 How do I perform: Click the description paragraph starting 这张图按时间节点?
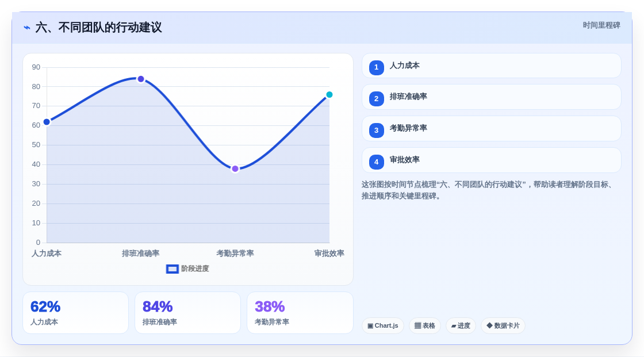pyautogui.click(x=489, y=190)
